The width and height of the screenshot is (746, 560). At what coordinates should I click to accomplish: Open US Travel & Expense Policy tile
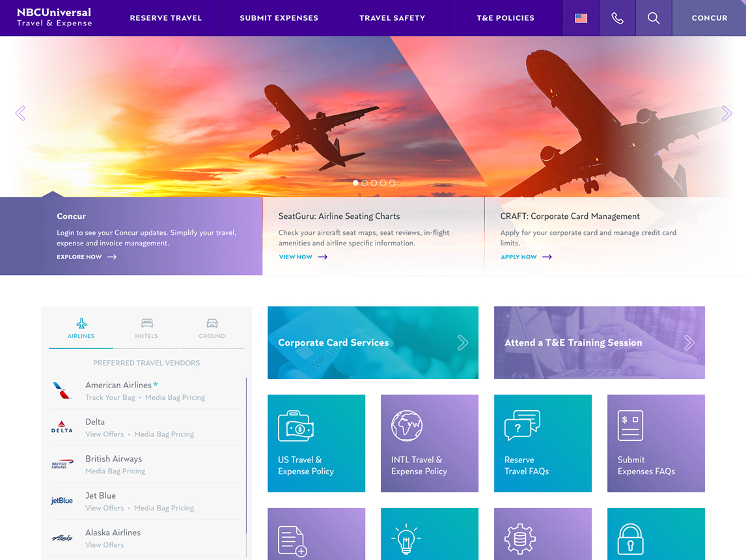pyautogui.click(x=316, y=443)
